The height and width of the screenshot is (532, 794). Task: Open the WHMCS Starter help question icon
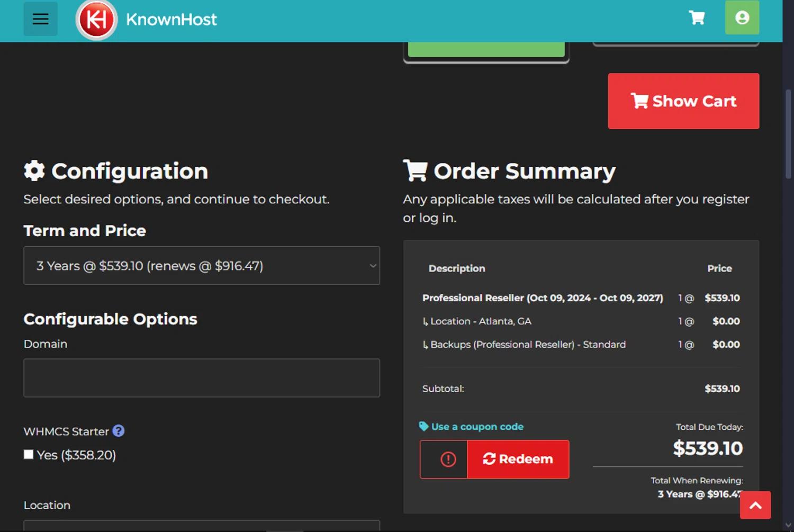119,431
